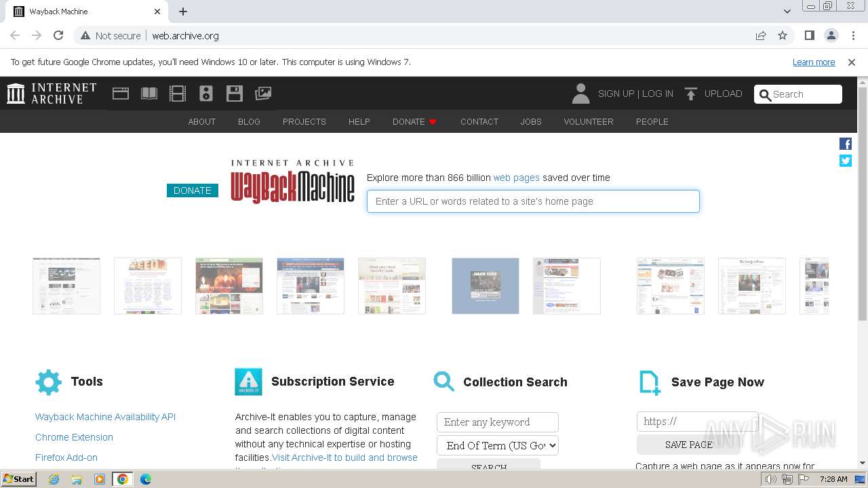The height and width of the screenshot is (488, 868).
Task: Click the Tools gear icon
Action: click(x=48, y=382)
